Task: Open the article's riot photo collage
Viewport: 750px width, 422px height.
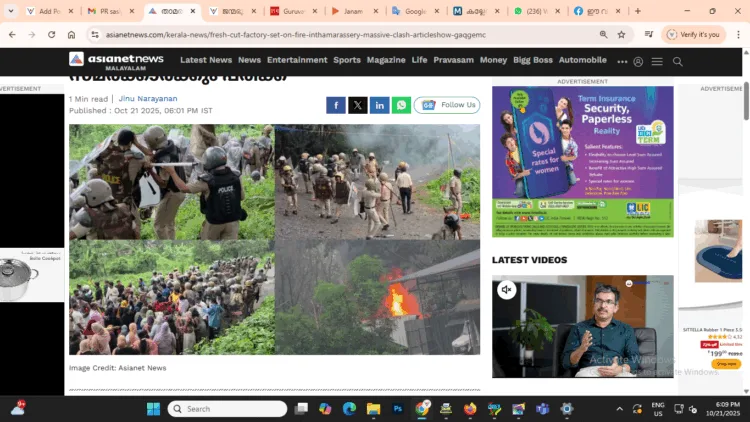Action: [274, 239]
